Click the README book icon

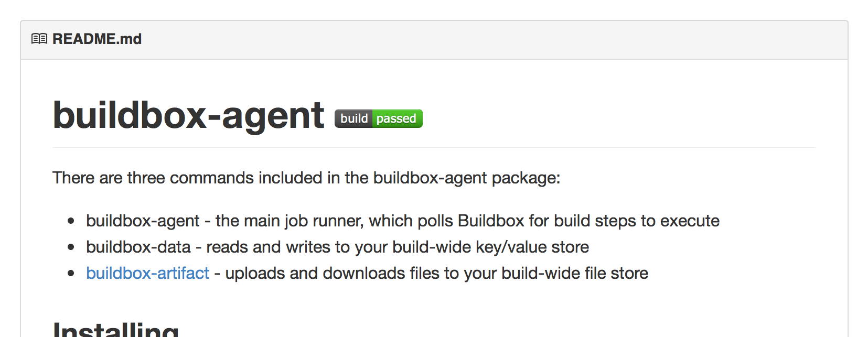(x=39, y=39)
